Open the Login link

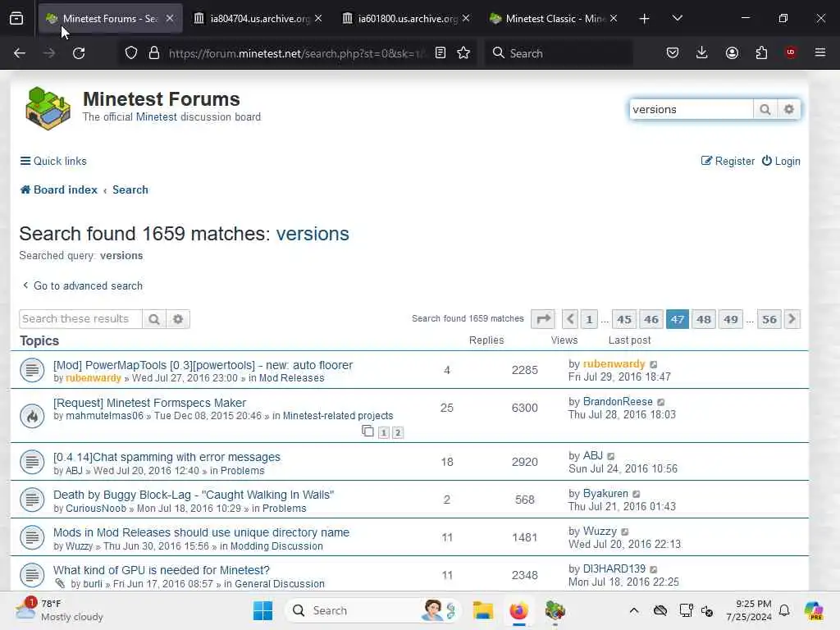[781, 162]
